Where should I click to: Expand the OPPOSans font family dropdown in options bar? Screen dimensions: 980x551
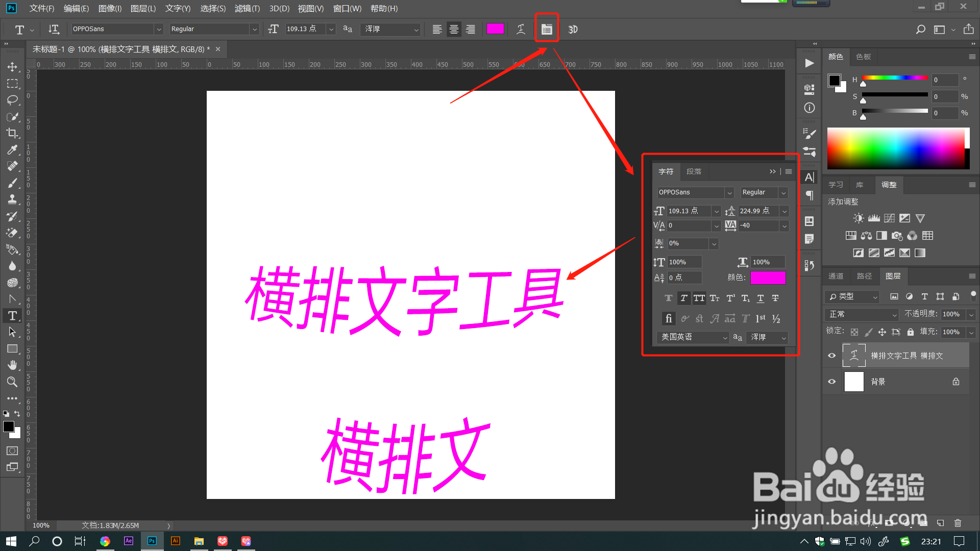(x=159, y=29)
